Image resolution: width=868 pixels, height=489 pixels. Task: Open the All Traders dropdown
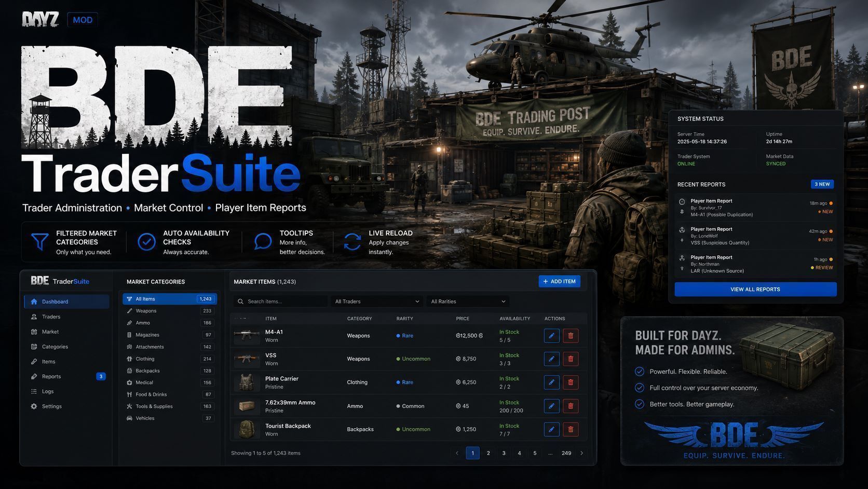(377, 301)
